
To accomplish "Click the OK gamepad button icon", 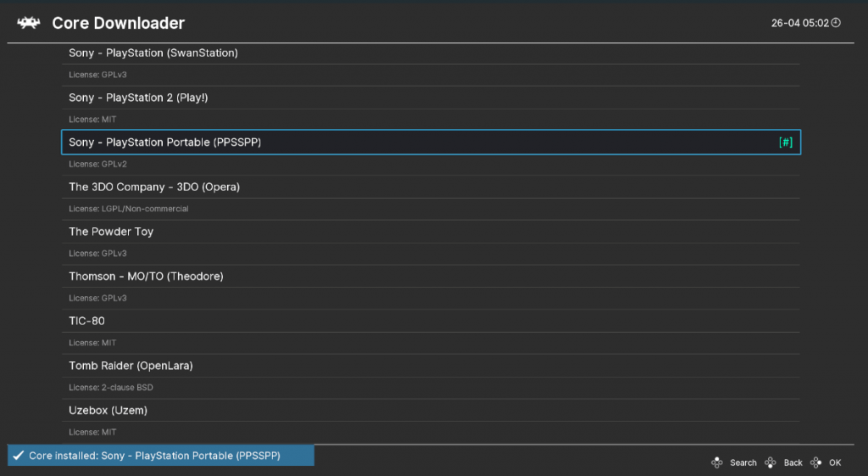I will pyautogui.click(x=816, y=462).
